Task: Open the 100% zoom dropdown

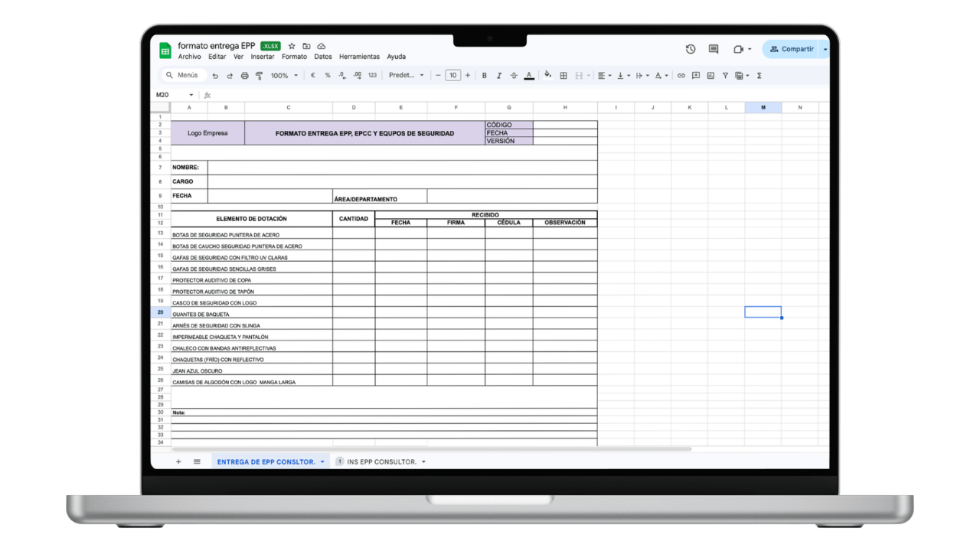Action: (x=284, y=76)
